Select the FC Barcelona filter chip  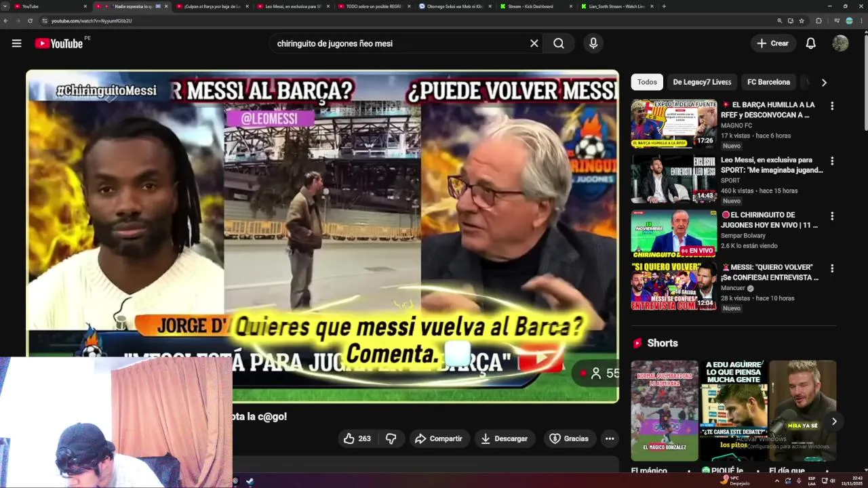pyautogui.click(x=768, y=82)
